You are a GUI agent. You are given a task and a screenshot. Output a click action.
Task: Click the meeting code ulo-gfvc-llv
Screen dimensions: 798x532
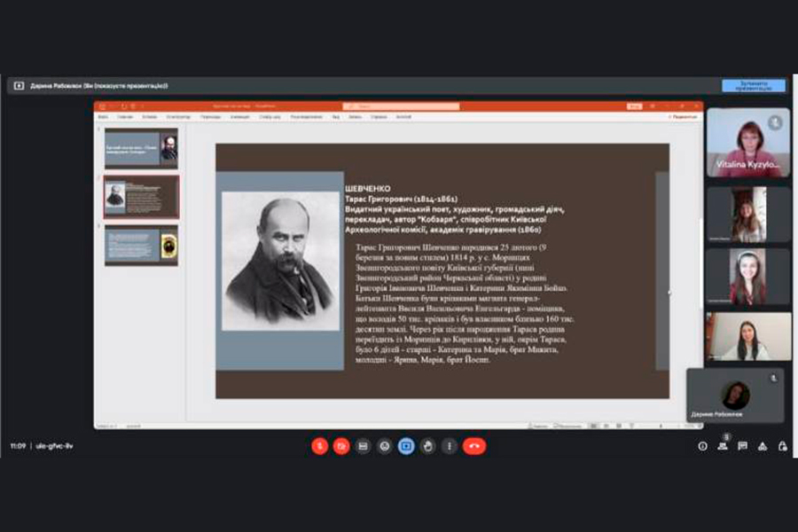point(54,446)
